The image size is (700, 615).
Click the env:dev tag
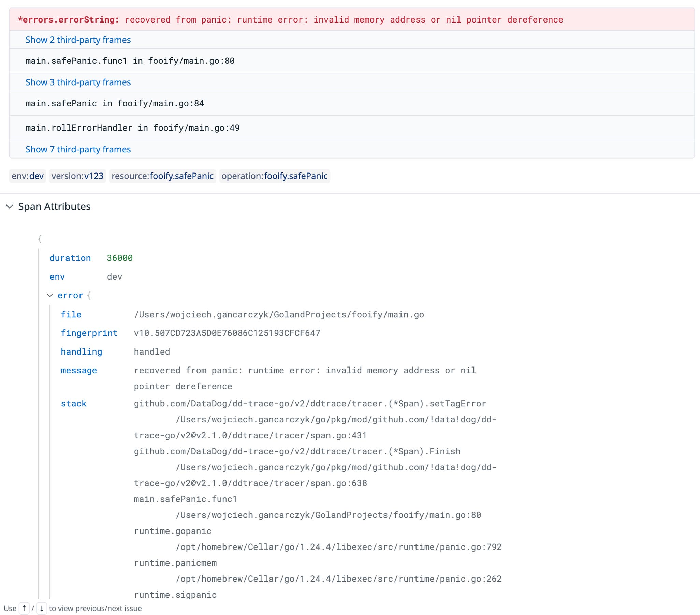[x=27, y=176]
